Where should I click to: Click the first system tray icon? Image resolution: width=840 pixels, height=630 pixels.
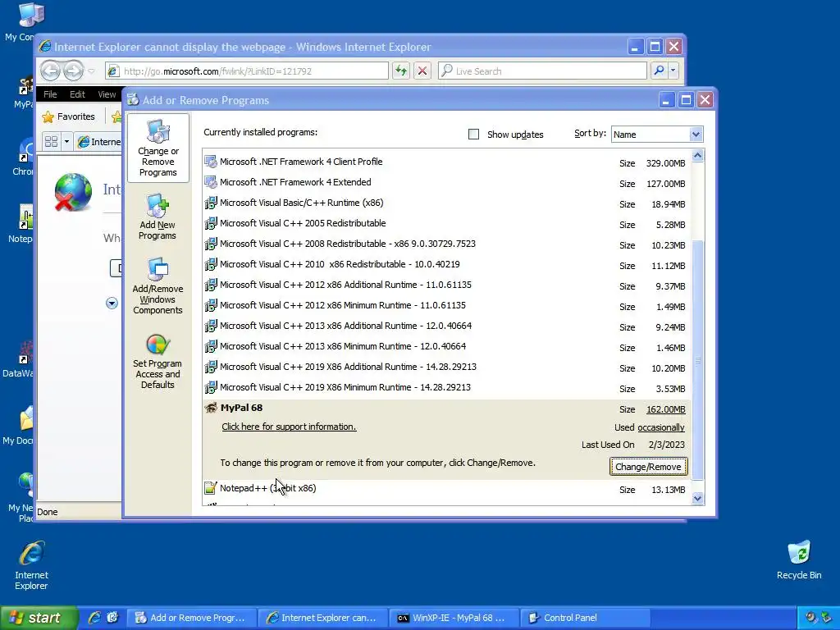pyautogui.click(x=811, y=618)
